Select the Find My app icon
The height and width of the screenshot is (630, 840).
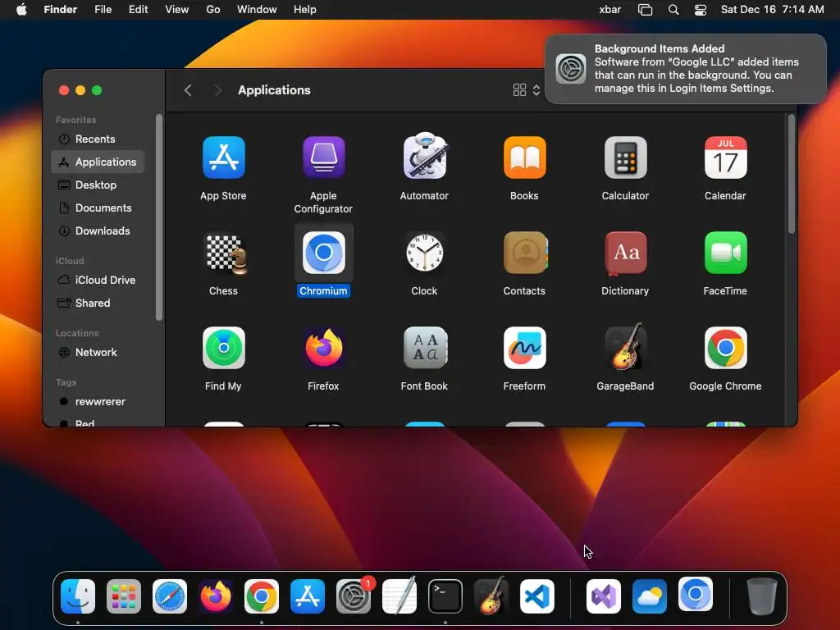coord(223,348)
